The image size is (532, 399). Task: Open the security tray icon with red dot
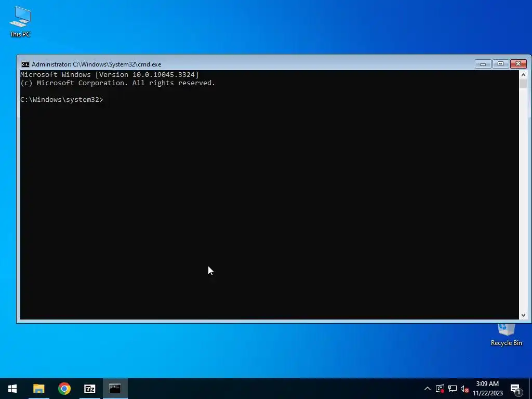pos(440,389)
